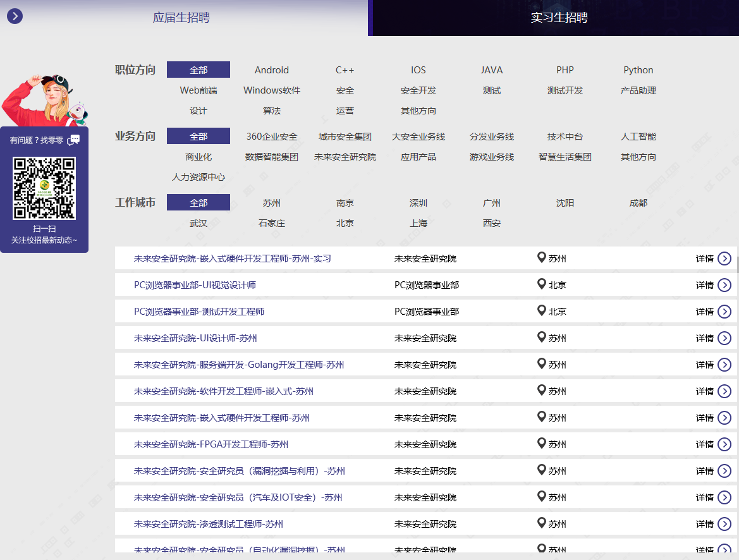Select Android under 职位方向 filter
Screen dimensions: 739x560
[272, 70]
